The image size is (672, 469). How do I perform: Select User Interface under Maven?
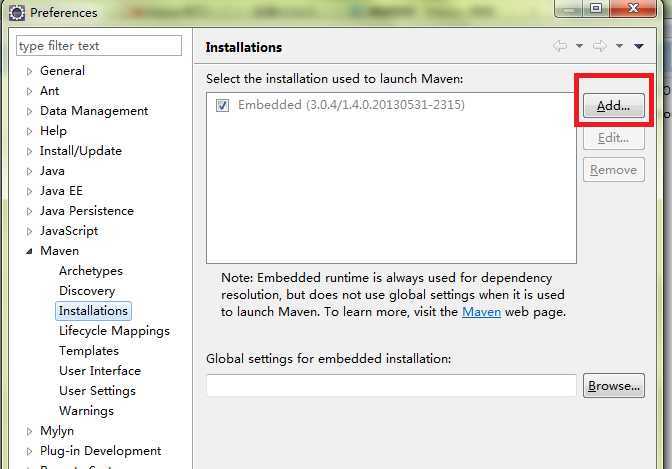pyautogui.click(x=100, y=371)
